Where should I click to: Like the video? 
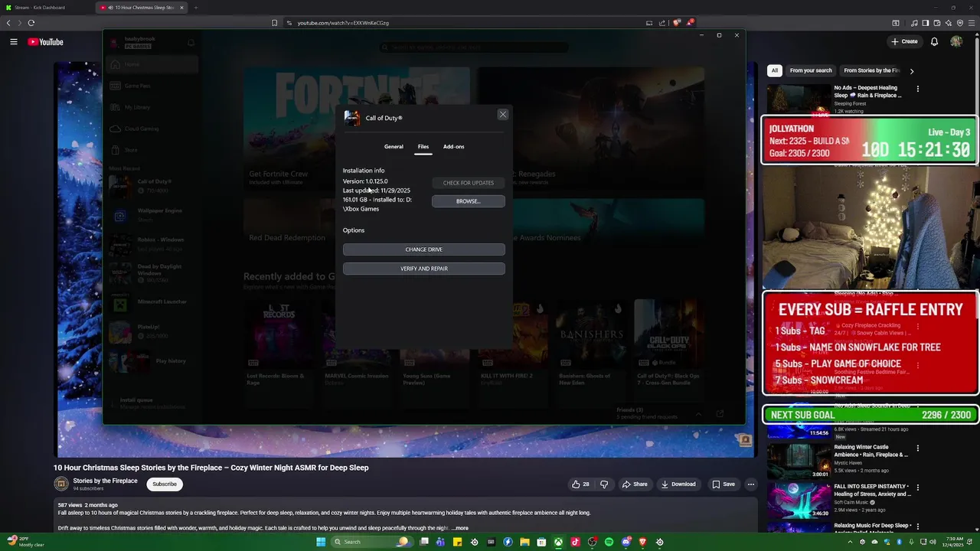(x=580, y=484)
